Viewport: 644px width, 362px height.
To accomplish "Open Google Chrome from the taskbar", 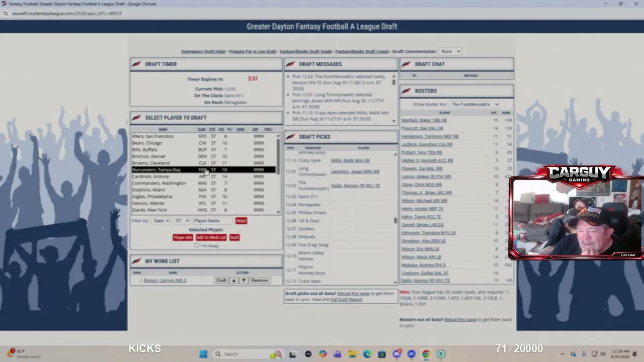I will point(426,354).
